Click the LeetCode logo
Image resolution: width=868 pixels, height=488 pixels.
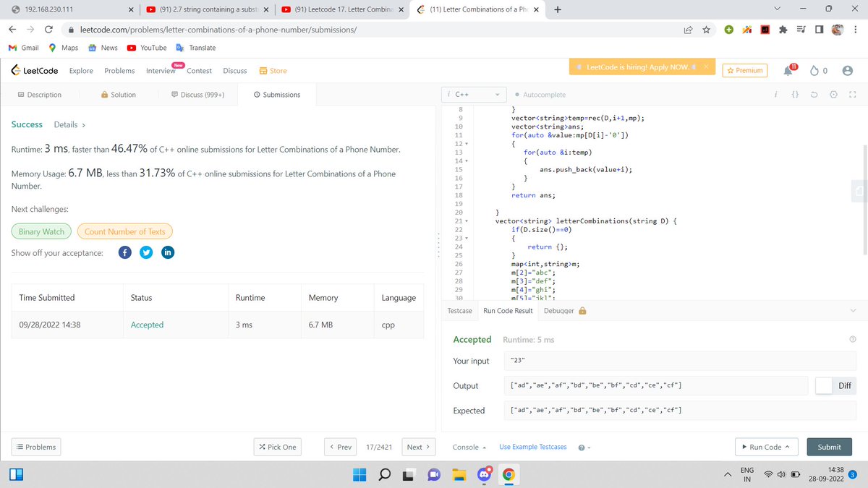pyautogui.click(x=35, y=71)
